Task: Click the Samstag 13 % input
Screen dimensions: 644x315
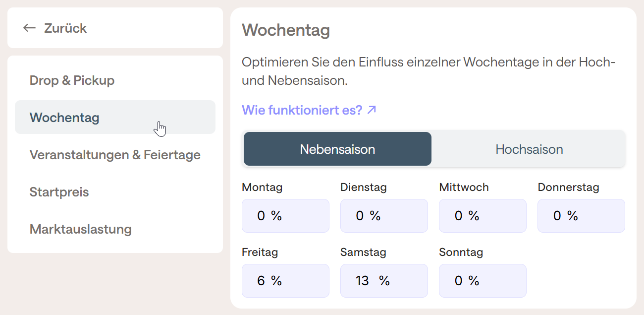Action: tap(384, 281)
